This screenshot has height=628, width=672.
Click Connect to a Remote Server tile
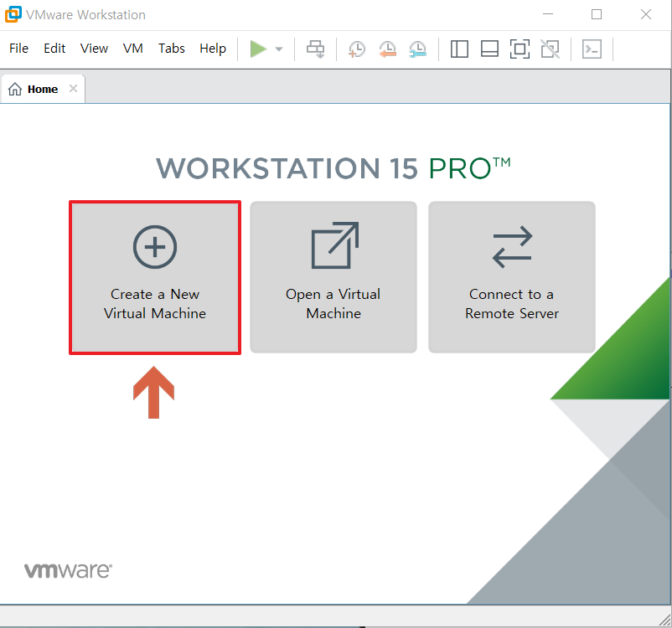point(512,277)
